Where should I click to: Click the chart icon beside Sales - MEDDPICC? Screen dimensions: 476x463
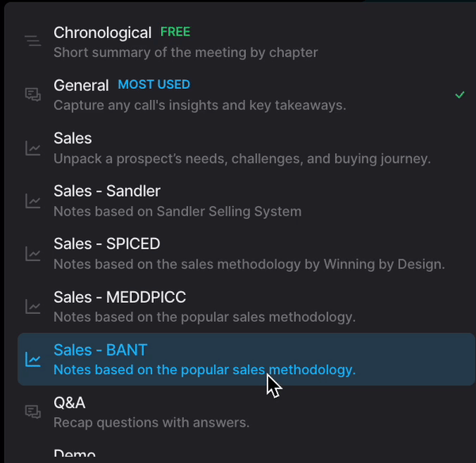pos(33,306)
